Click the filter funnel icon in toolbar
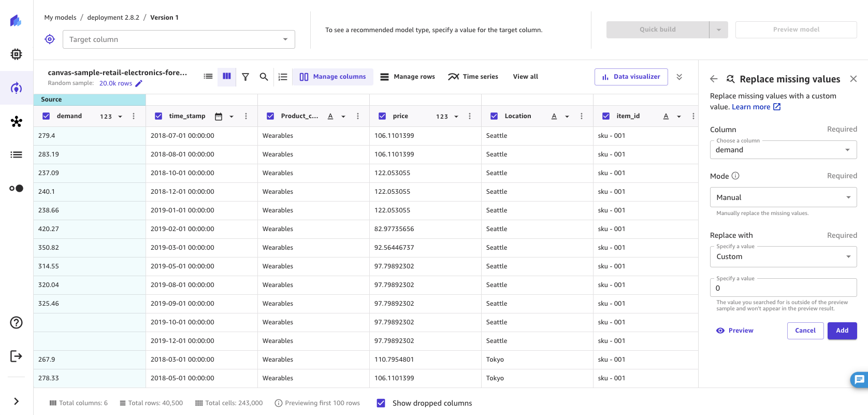This screenshot has width=868, height=415. [245, 77]
